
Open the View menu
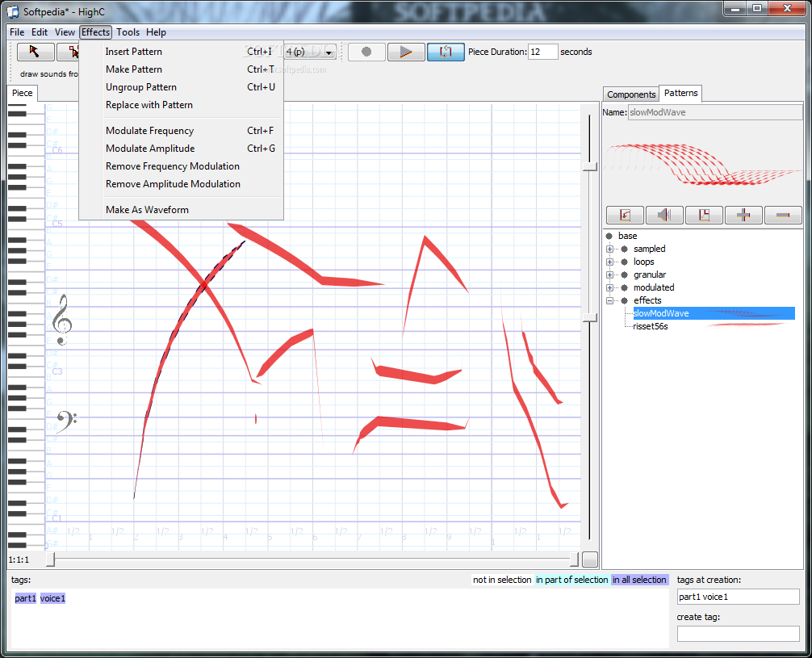pyautogui.click(x=65, y=32)
